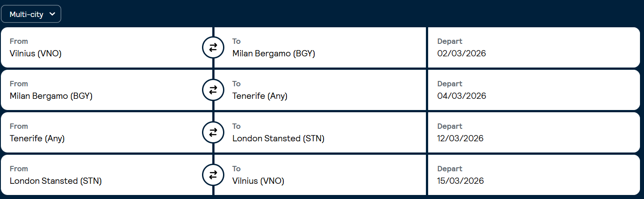Edit fourth flight's To field Vilnius (VNO)

pos(258,181)
